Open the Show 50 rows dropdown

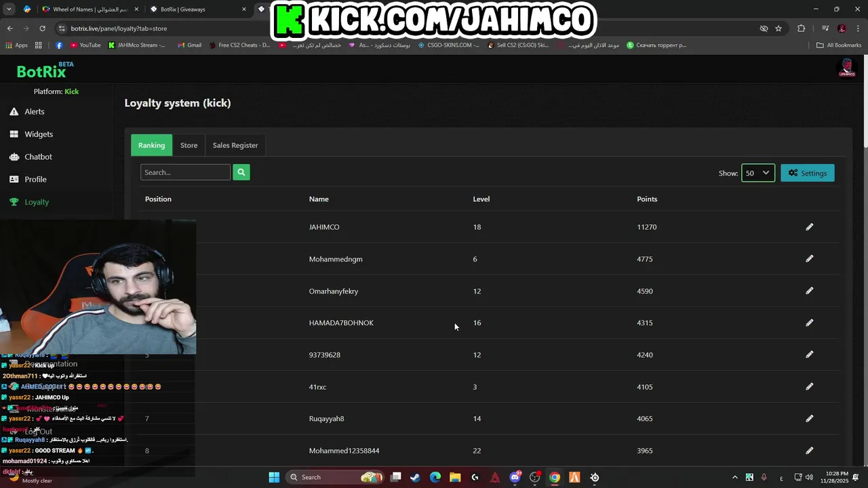pyautogui.click(x=757, y=173)
